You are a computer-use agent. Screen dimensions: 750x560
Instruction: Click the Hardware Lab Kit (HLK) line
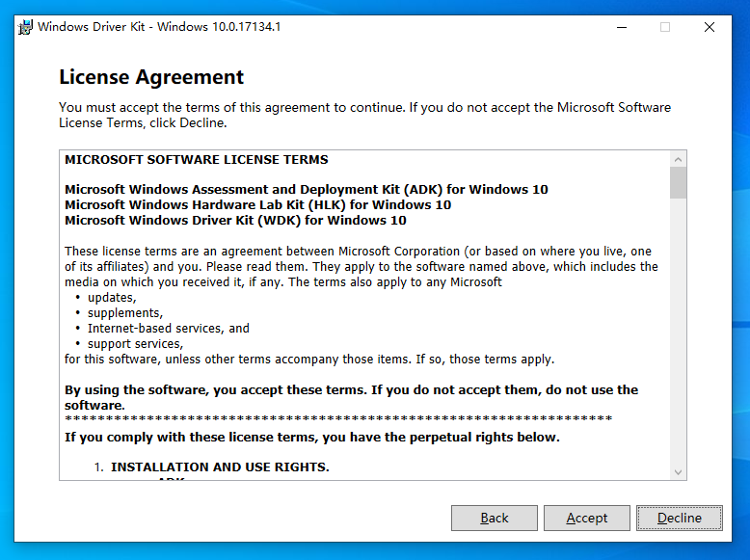pos(257,205)
